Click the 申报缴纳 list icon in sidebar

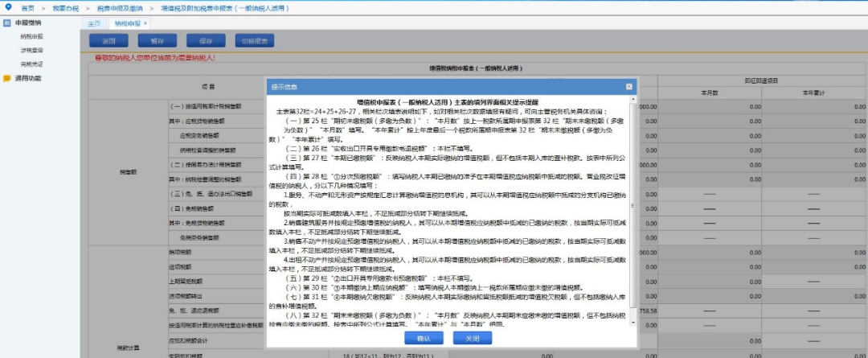point(7,23)
